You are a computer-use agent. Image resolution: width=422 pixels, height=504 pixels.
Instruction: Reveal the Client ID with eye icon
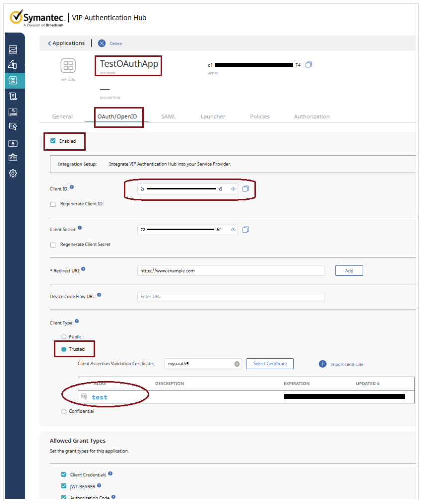234,189
